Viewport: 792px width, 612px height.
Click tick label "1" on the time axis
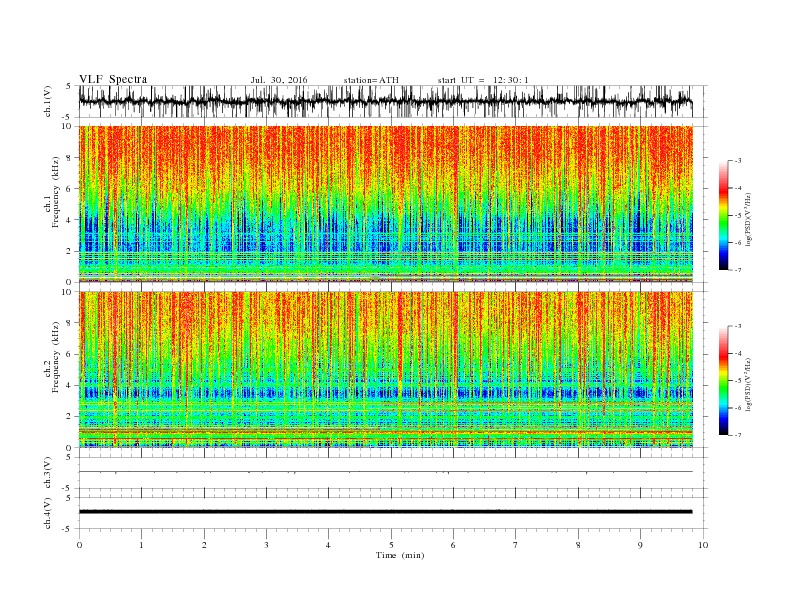[141, 545]
